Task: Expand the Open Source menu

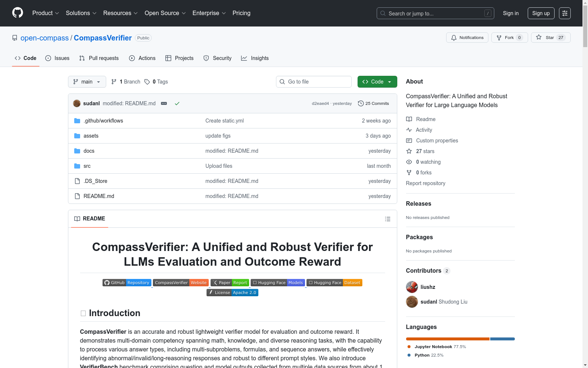Action: click(x=165, y=13)
